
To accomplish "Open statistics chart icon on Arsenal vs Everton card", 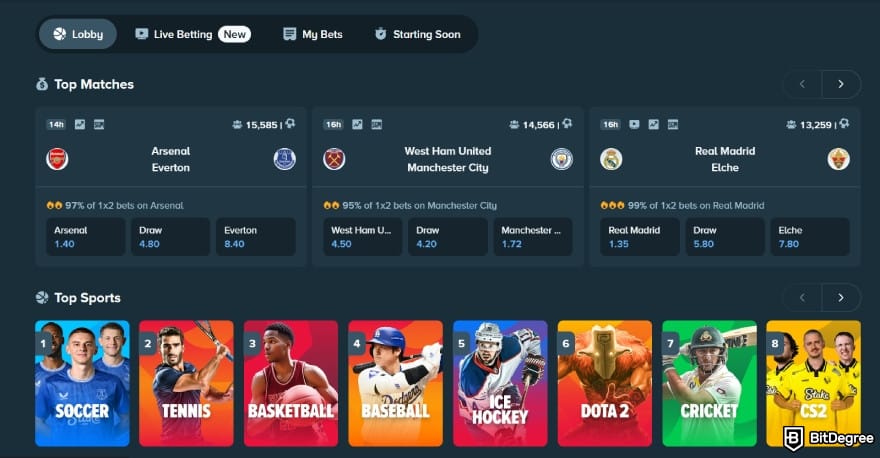I will 80,125.
